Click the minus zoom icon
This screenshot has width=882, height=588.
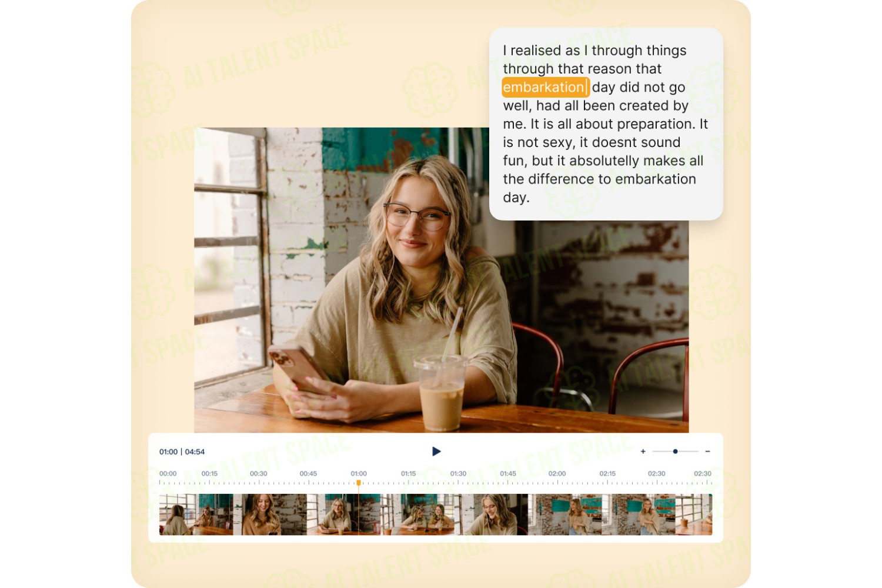coord(707,452)
